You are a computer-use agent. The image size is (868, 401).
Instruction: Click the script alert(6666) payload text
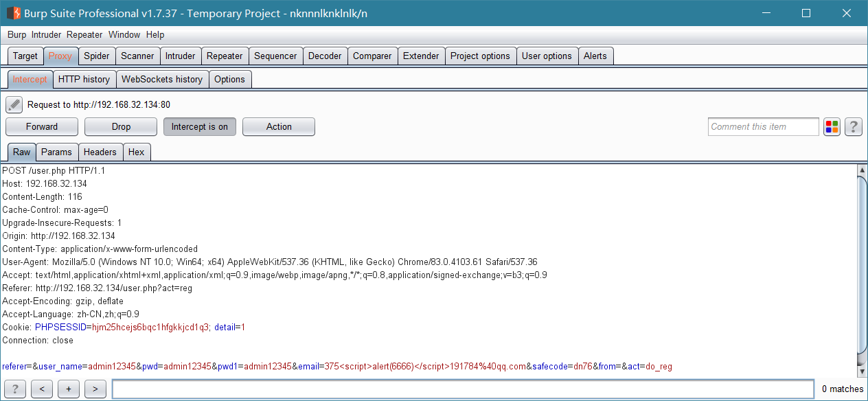[x=394, y=366]
